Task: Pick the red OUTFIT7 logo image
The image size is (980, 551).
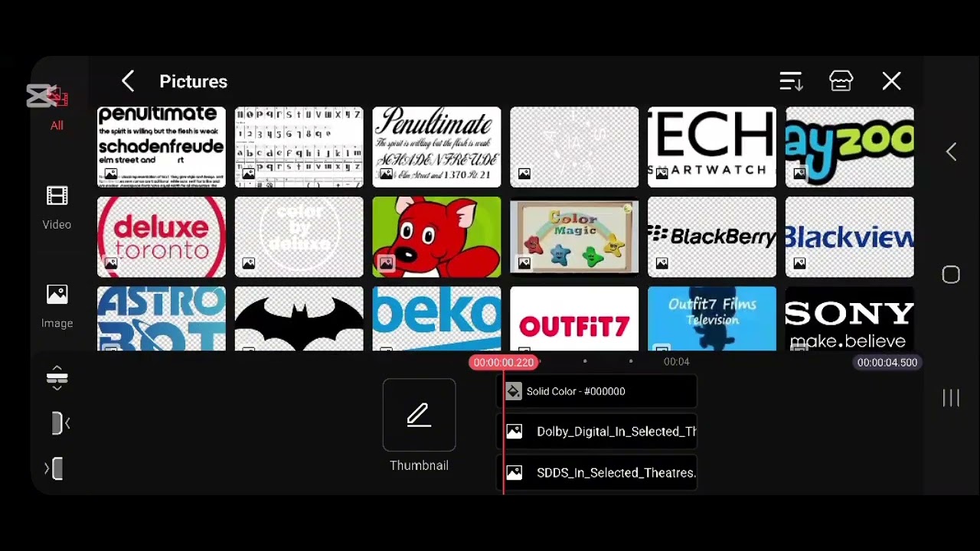Action: [x=574, y=319]
